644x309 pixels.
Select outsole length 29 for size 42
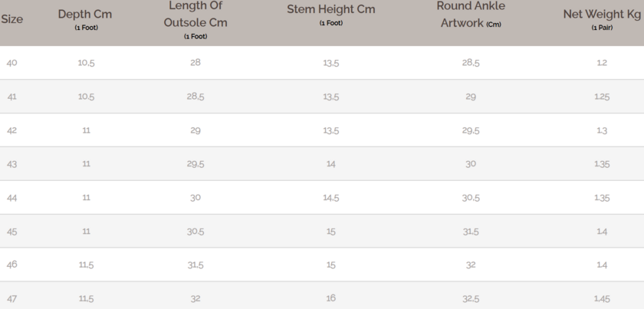(195, 130)
